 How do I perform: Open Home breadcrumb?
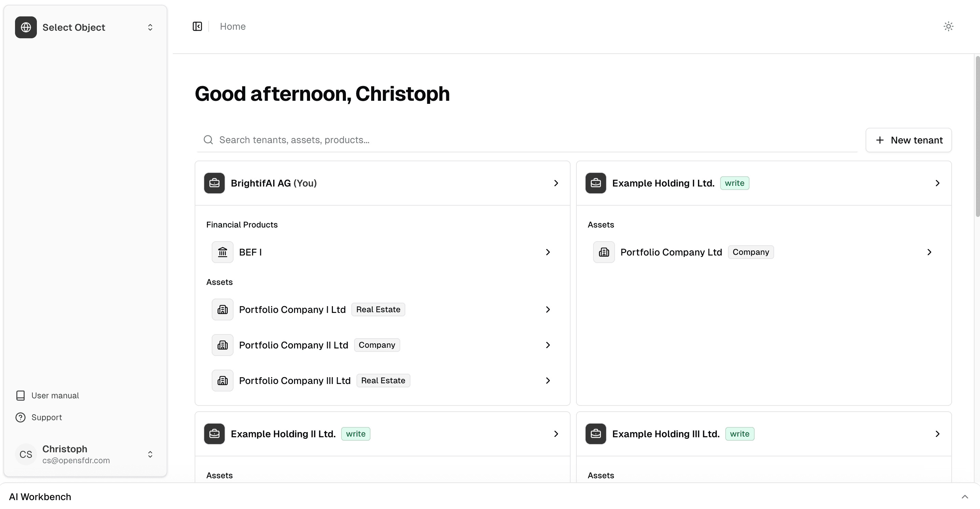point(233,27)
